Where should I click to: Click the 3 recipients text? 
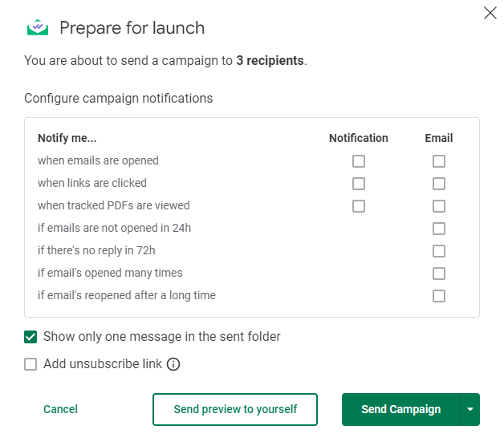[x=270, y=60]
